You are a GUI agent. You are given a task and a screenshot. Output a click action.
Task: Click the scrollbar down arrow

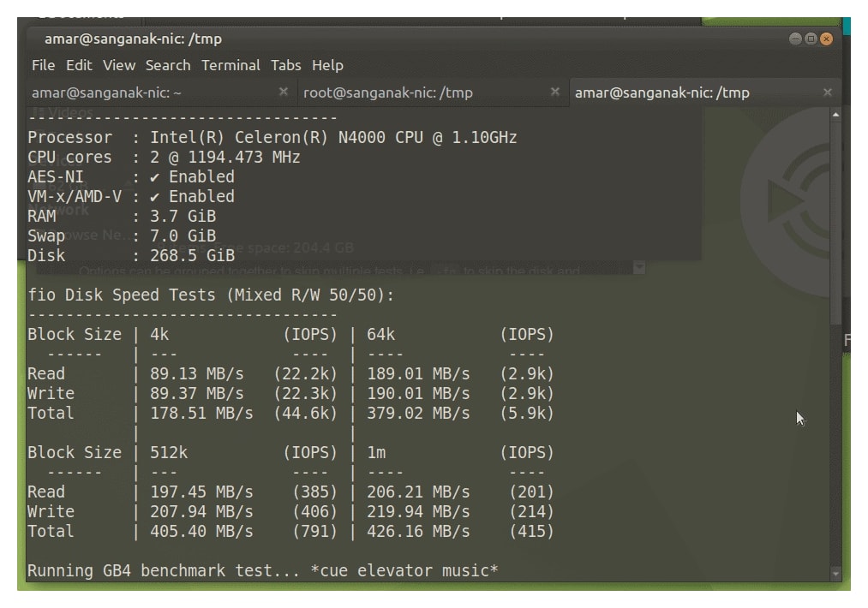tap(835, 575)
